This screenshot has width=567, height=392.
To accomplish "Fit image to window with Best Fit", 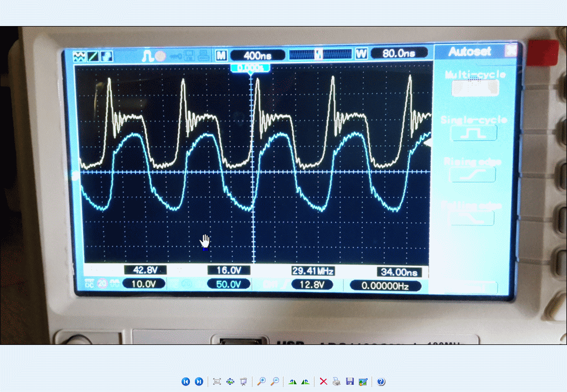I will tap(217, 381).
